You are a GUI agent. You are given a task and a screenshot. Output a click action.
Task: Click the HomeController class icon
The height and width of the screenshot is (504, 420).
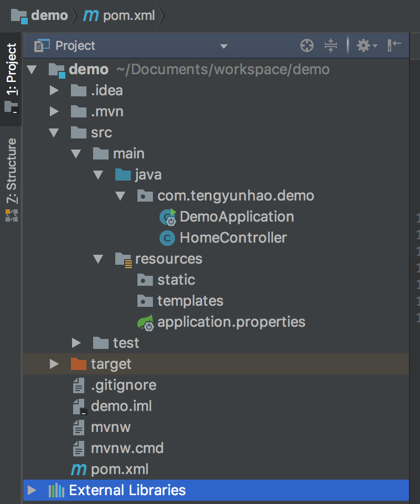[x=166, y=238]
